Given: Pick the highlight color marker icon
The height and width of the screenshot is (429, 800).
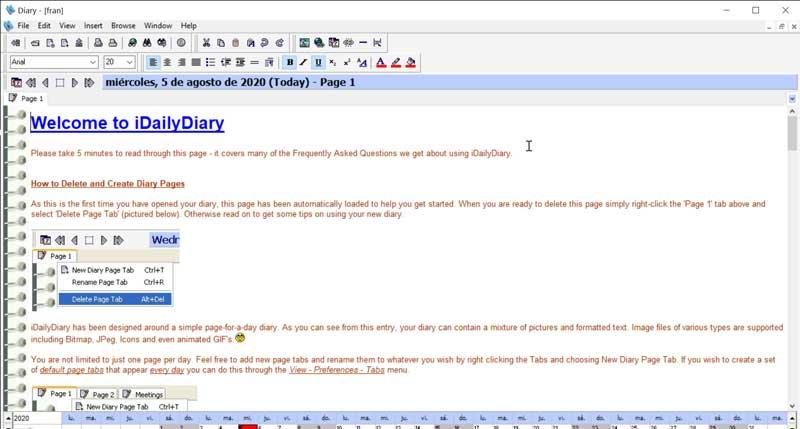Looking at the screenshot, I should [x=395, y=62].
